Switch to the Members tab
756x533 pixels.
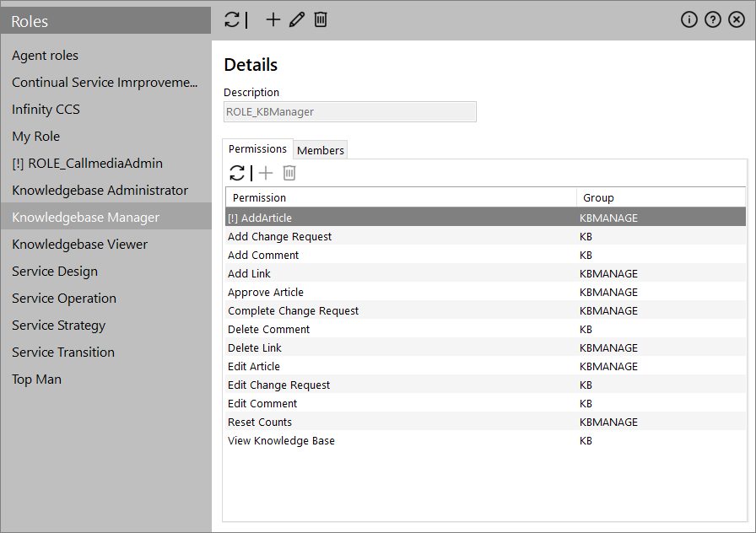[x=320, y=150]
